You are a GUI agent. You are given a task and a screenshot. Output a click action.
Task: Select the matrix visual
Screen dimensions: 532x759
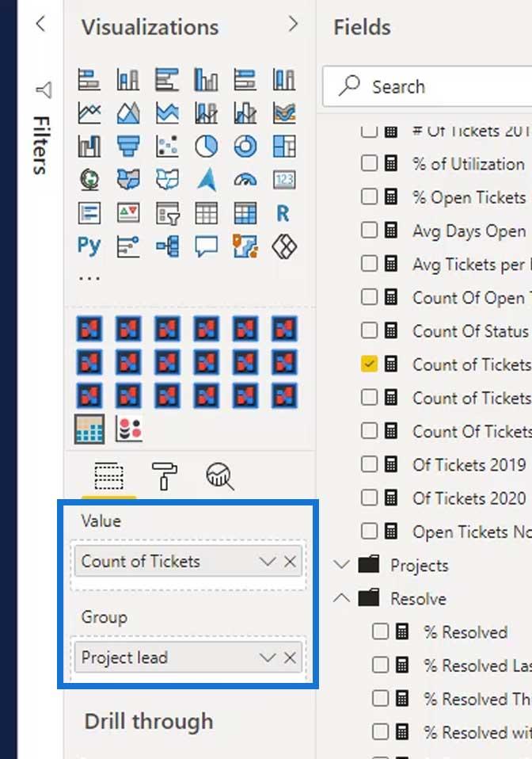pyautogui.click(x=245, y=213)
